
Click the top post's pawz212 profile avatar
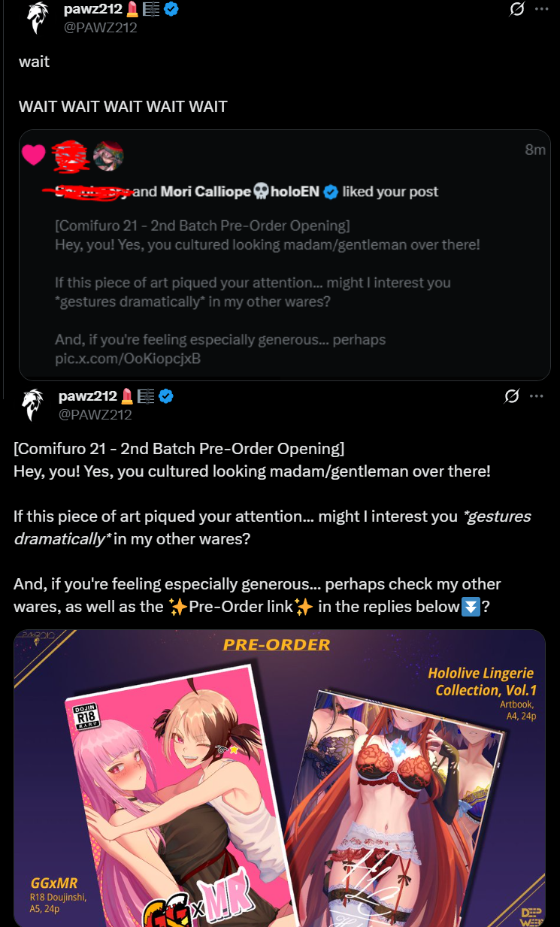tap(38, 18)
